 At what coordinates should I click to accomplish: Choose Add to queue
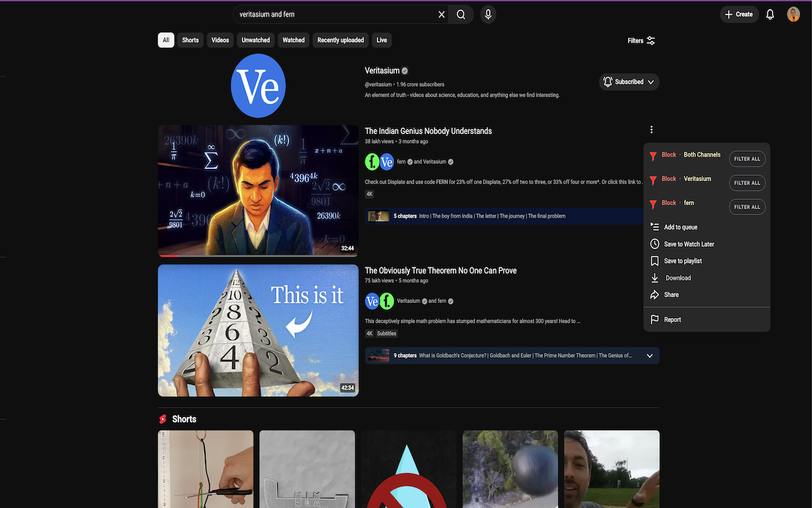707,227
